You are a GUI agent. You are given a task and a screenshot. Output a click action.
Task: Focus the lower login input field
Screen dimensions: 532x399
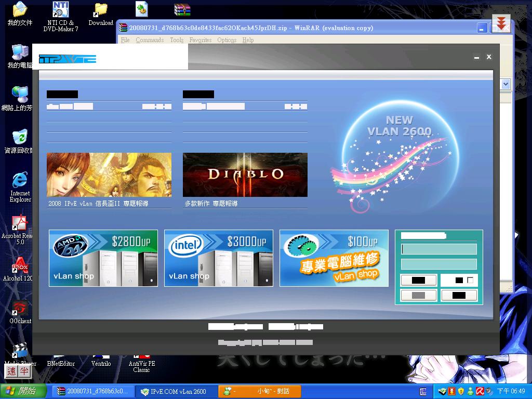click(x=439, y=264)
